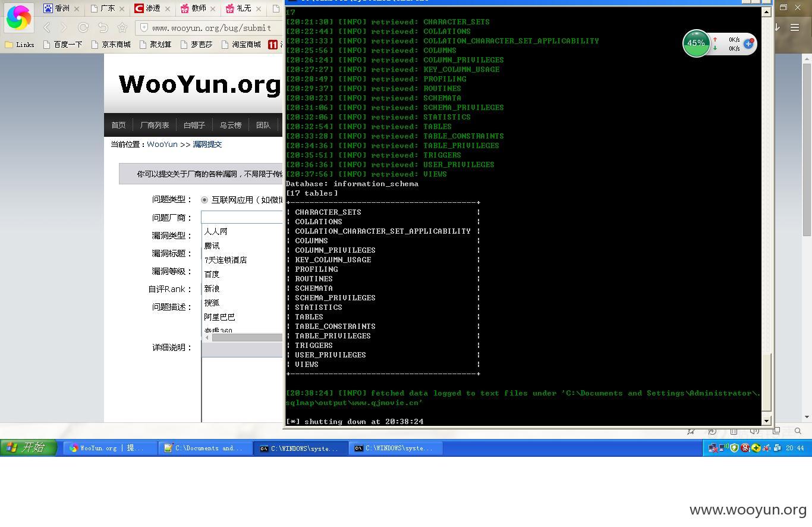Click the colorful 360 browser logo
The image size is (812, 527).
click(x=18, y=17)
